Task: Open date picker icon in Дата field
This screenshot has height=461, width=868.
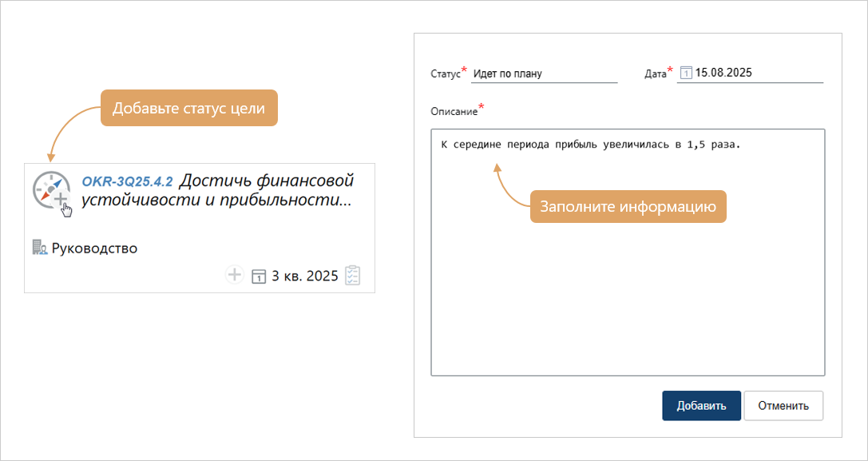Action: pyautogui.click(x=685, y=74)
